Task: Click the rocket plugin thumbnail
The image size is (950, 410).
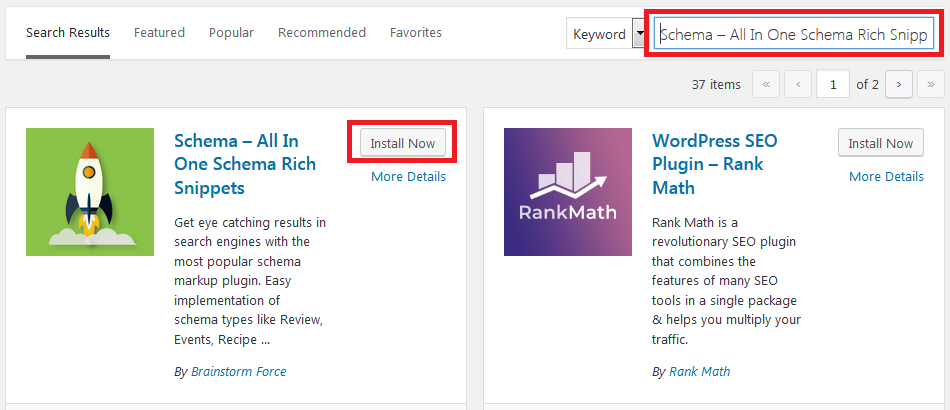Action: [x=90, y=192]
